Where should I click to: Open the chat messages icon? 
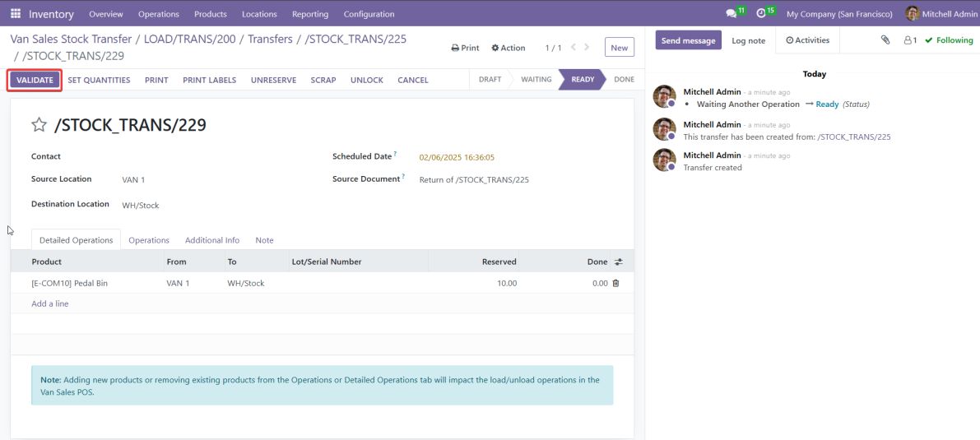click(x=731, y=14)
